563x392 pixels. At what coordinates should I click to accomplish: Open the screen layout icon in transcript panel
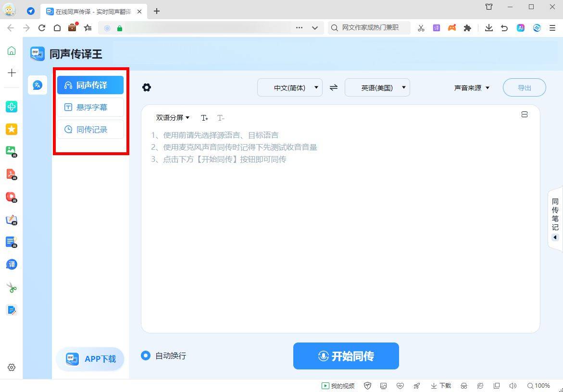(x=525, y=114)
